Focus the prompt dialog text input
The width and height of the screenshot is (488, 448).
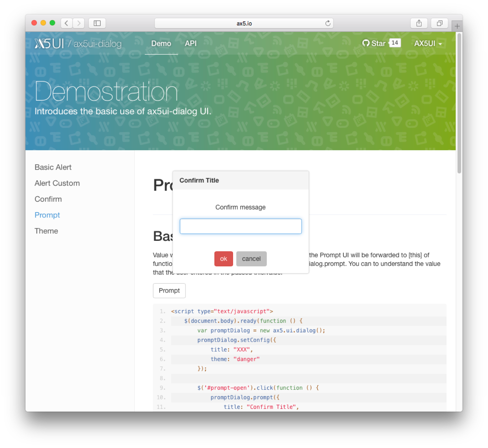(x=241, y=226)
